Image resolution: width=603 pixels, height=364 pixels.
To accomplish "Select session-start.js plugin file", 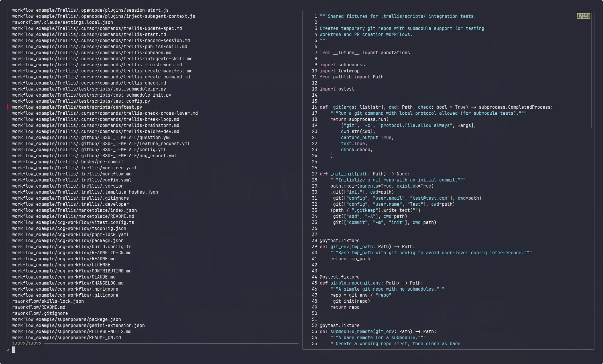I will click(x=90, y=10).
